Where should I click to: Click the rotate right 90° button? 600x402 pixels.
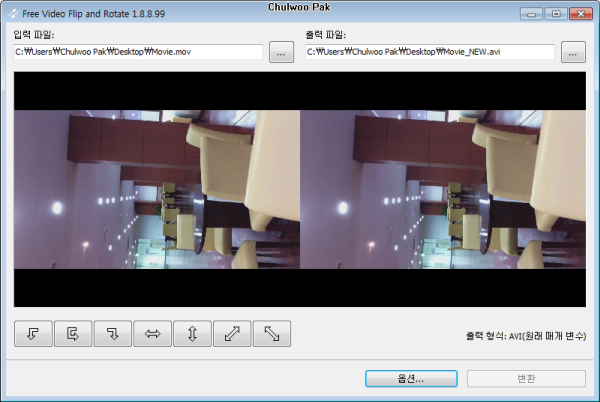tap(113, 335)
